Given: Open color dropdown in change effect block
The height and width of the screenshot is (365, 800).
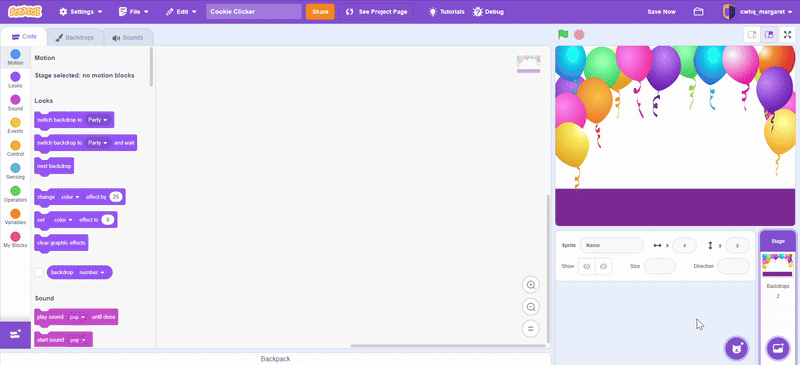Looking at the screenshot, I should 70,197.
